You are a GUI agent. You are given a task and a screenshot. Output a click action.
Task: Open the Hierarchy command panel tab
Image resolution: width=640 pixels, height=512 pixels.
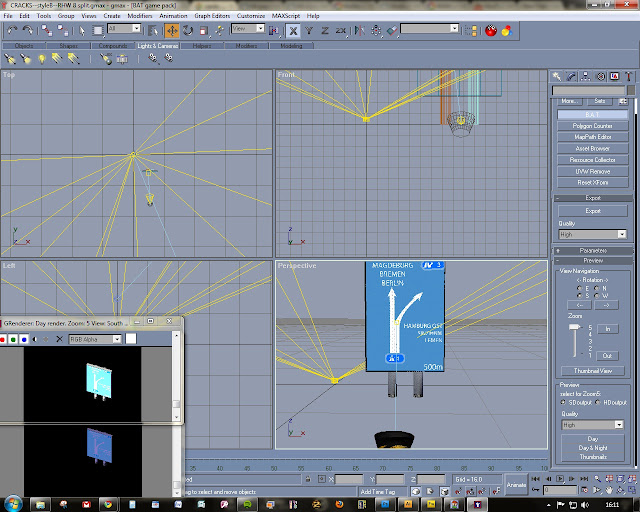pos(585,76)
